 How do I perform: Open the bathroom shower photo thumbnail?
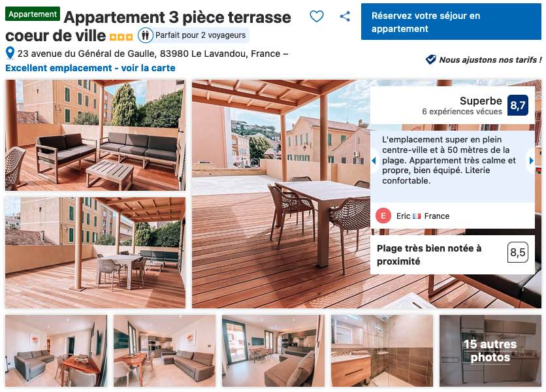381,351
